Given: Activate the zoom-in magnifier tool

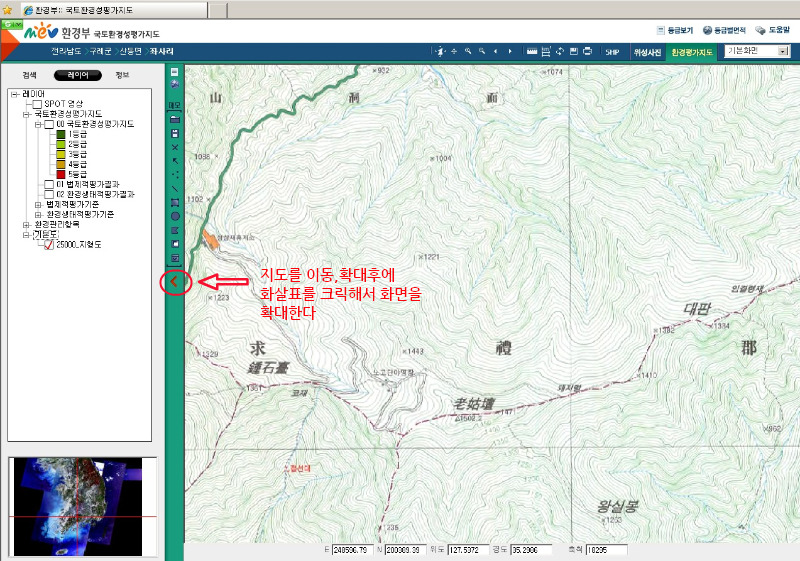Looking at the screenshot, I should (468, 52).
